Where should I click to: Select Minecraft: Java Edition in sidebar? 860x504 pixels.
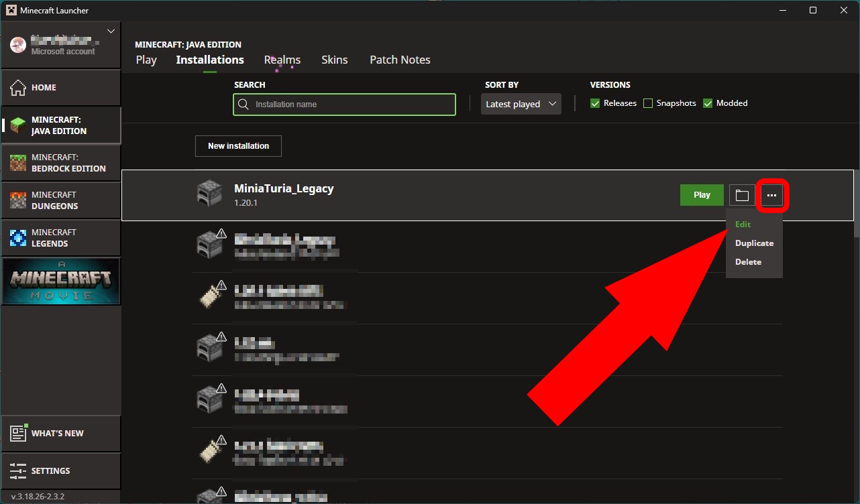pos(60,125)
